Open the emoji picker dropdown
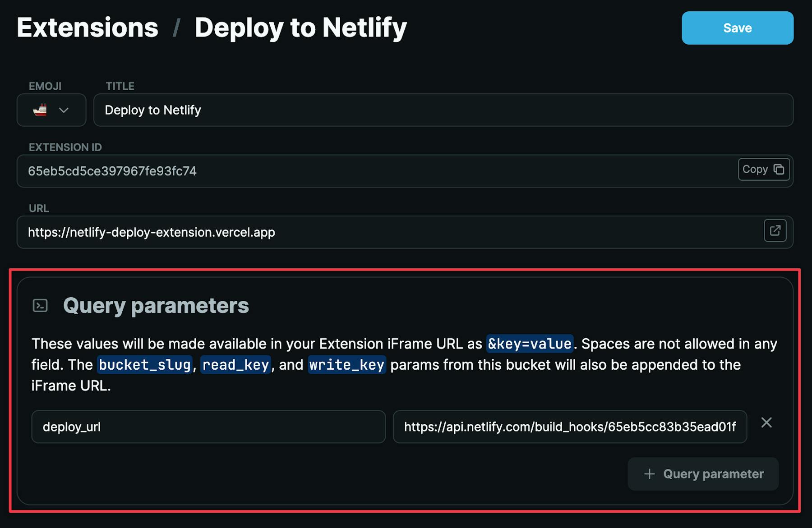The image size is (812, 528). click(x=51, y=110)
